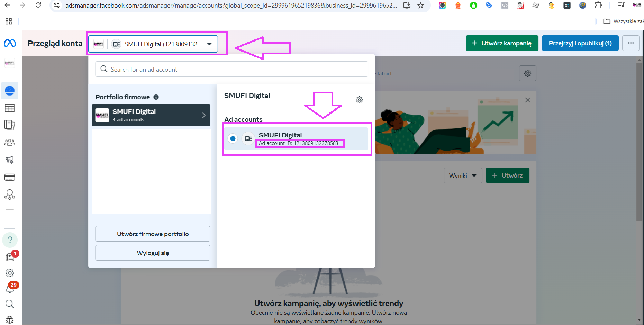Click Przejrzyj i opublikuj (1) button
Image resolution: width=644 pixels, height=325 pixels.
coord(580,43)
